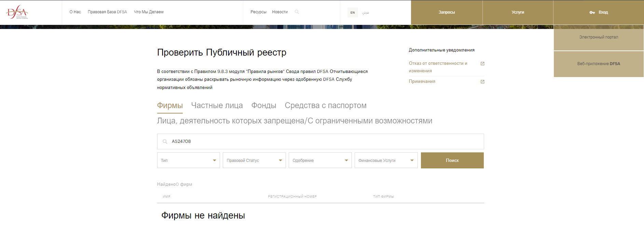Click the ИМЯ column header
The height and width of the screenshot is (225, 644).
point(166,197)
